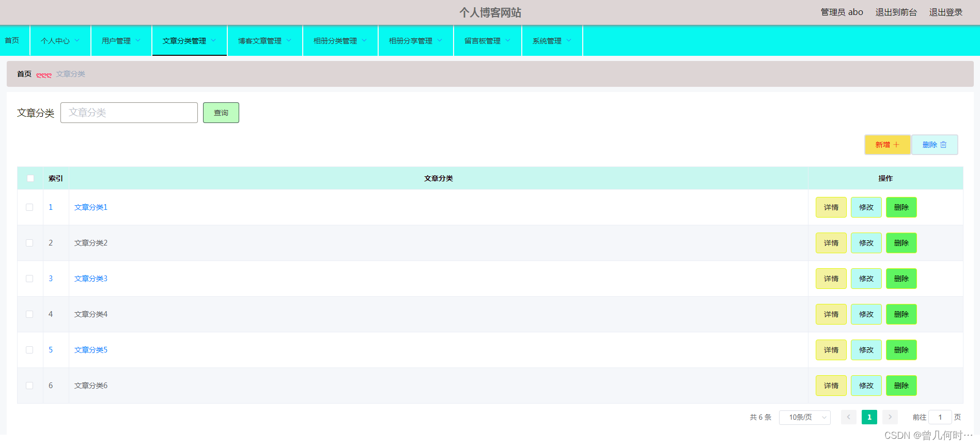The image size is (980, 445).
Task: Click 删除 for 文章分类2
Action: [901, 243]
